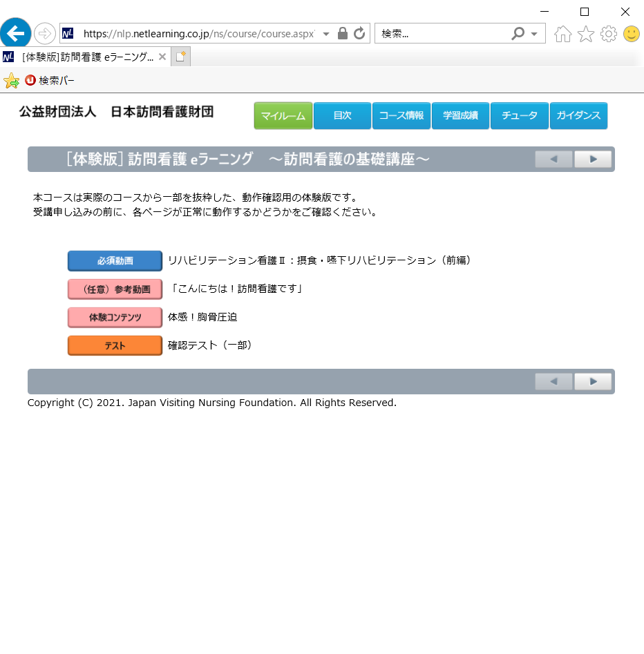Click the browser back arrow button
The height and width of the screenshot is (654, 644).
tap(15, 33)
